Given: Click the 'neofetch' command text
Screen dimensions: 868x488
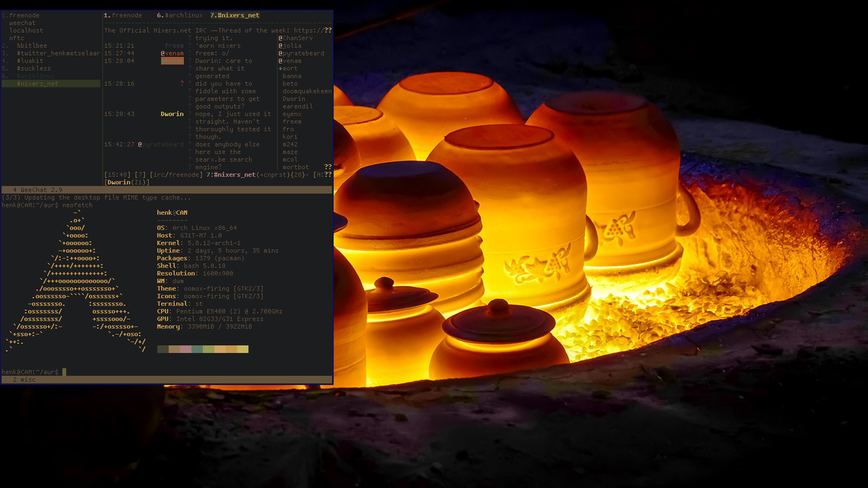Looking at the screenshot, I should (x=77, y=205).
